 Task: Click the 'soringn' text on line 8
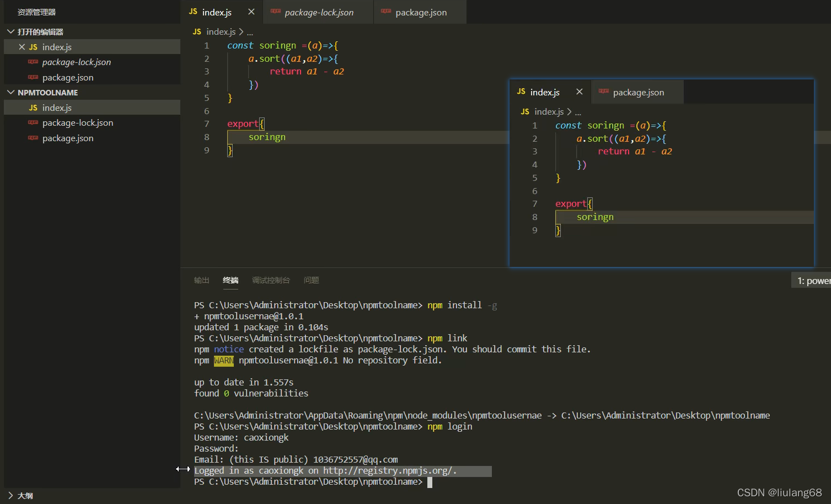pos(267,137)
